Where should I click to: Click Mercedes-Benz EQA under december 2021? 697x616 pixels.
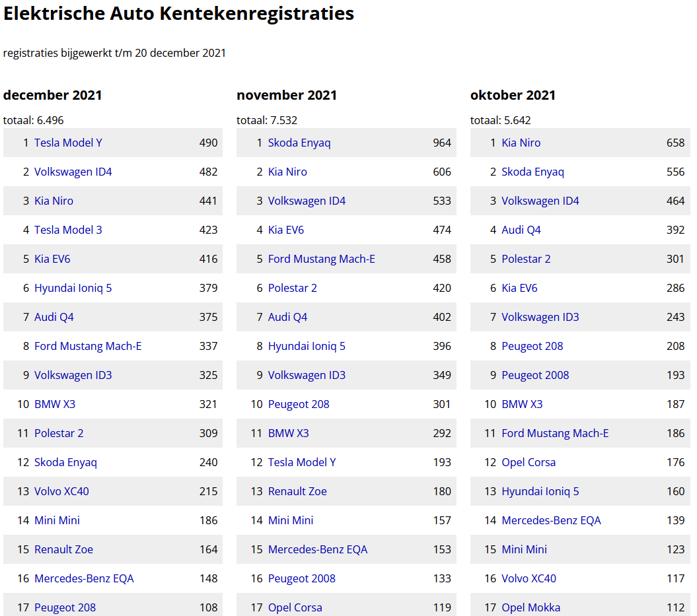84,578
